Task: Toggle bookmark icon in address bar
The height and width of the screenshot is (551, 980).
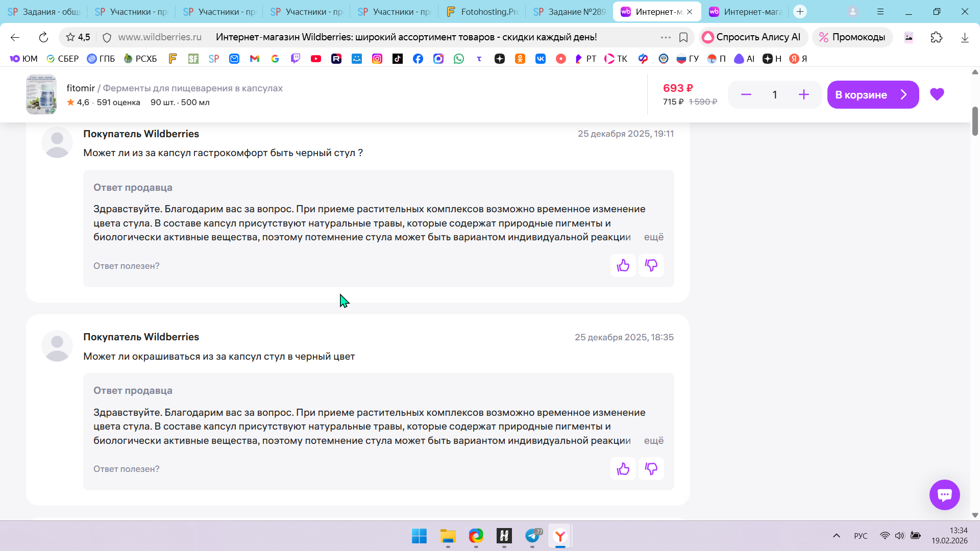Action: [x=683, y=37]
